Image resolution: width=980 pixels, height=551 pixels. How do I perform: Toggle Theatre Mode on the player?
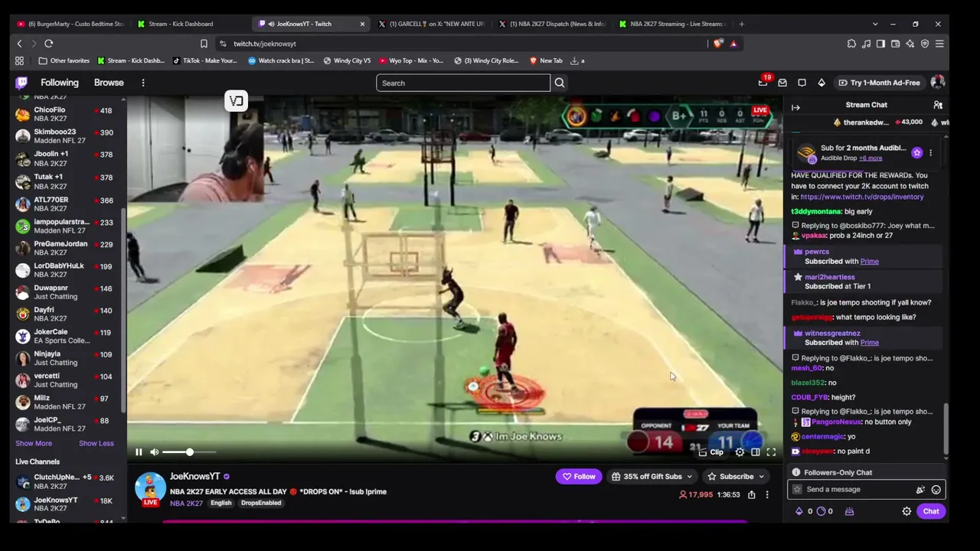tap(755, 452)
